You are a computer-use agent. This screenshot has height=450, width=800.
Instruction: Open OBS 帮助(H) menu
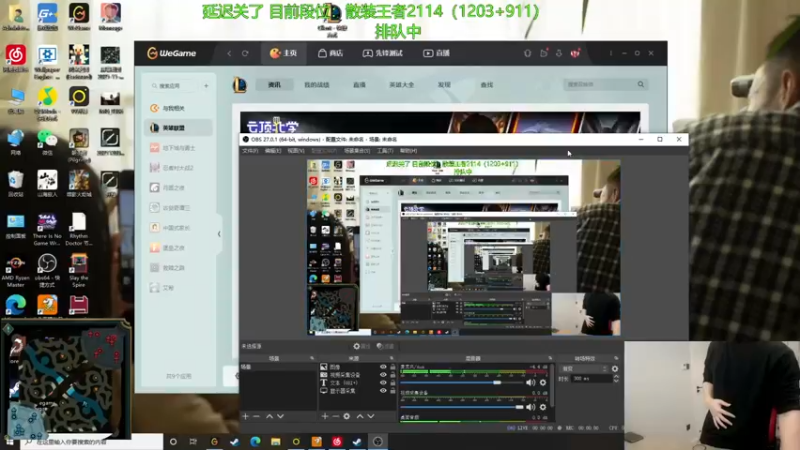(x=409, y=151)
